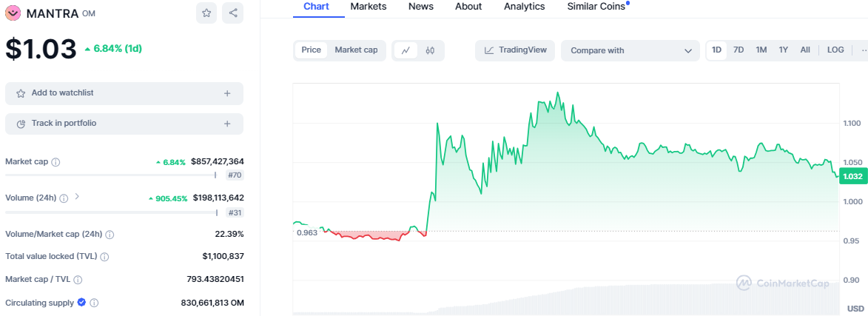Click the 793.43820451 Market cap / TVL value
The width and height of the screenshot is (868, 316).
tap(215, 280)
